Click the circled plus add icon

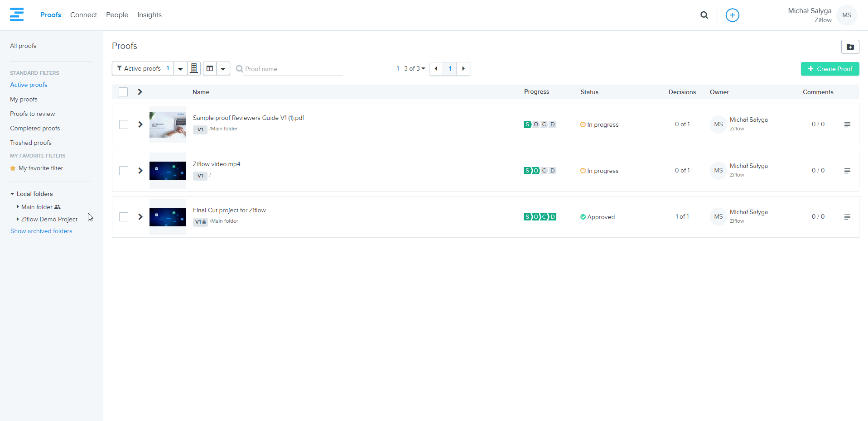tap(732, 15)
